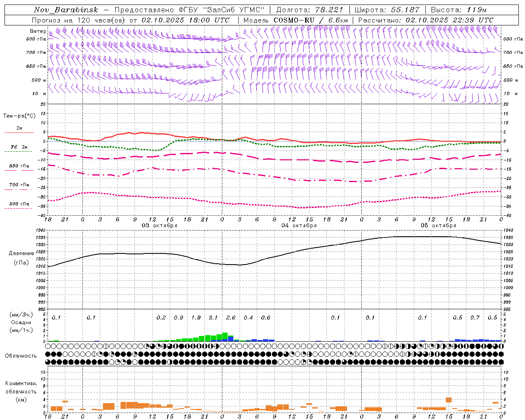The width and height of the screenshot is (525, 420).
Task: Select the 'Рассчитано: 02.10.2025 22:39 UTC' timestamp
Action: tap(426, 20)
